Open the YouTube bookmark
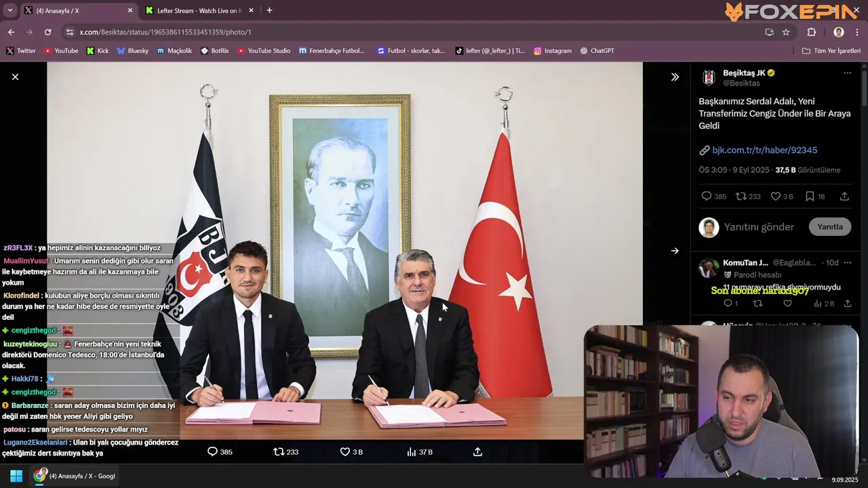Screen dimensions: 868x488 click(x=61, y=51)
